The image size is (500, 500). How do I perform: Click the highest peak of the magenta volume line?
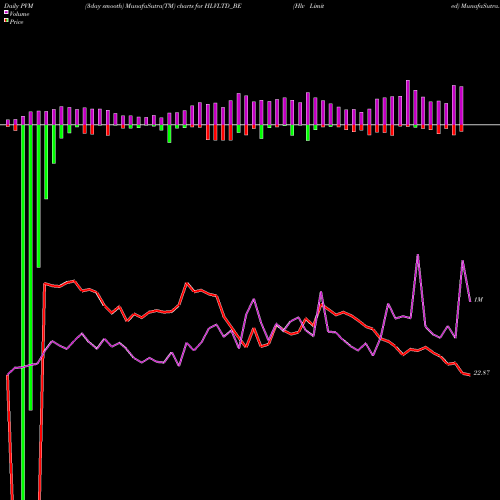coord(418,255)
